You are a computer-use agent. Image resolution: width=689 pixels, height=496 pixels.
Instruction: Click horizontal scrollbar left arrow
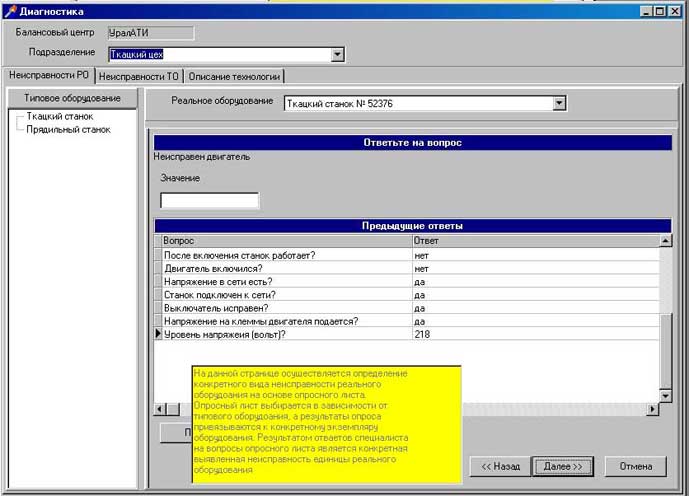[160, 409]
